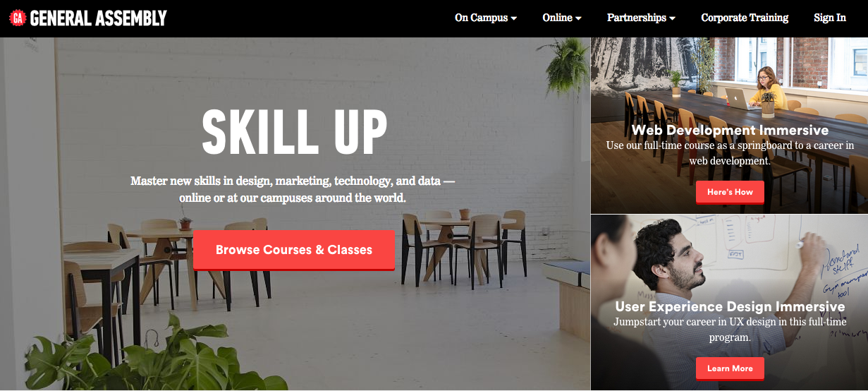Select Sign In in the navigation bar
868x391 pixels.
click(x=830, y=18)
